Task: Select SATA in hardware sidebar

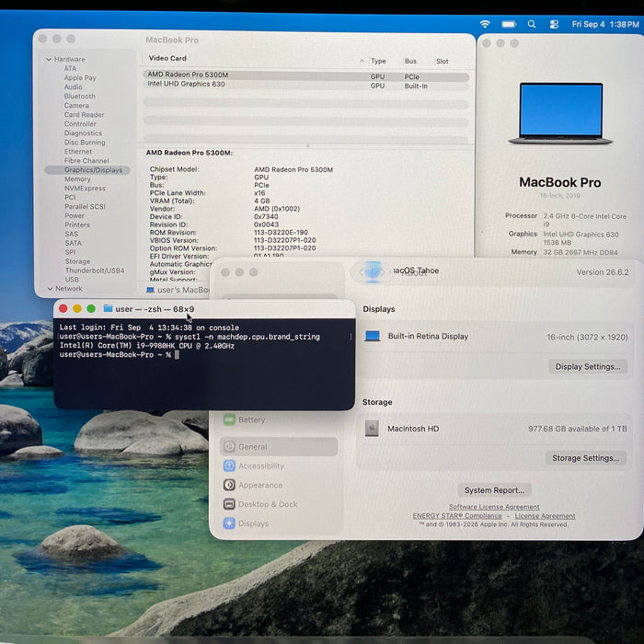Action: [x=73, y=243]
